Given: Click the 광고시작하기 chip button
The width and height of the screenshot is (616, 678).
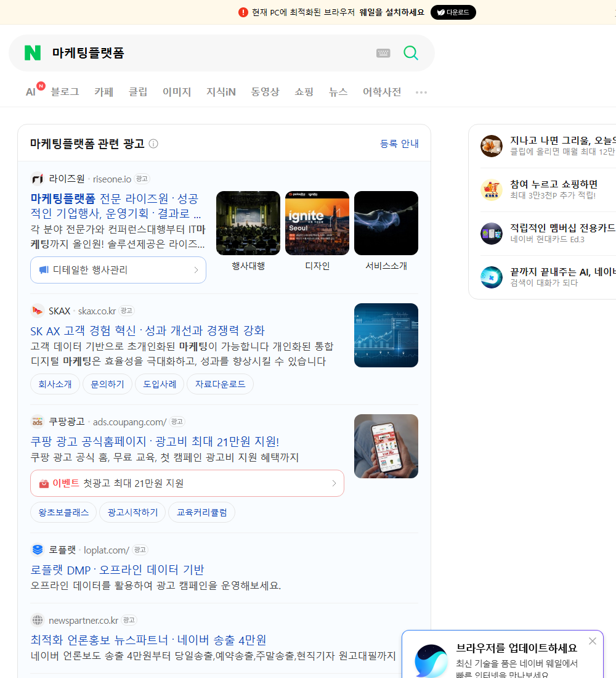Looking at the screenshot, I should click(132, 512).
